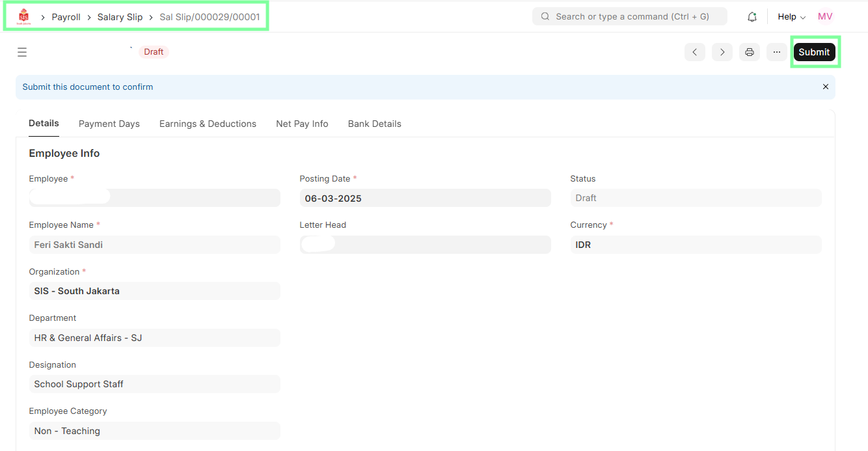Viewport: 868px width, 451px height.
Task: Click the SIS organization logo icon
Action: pos(23,16)
